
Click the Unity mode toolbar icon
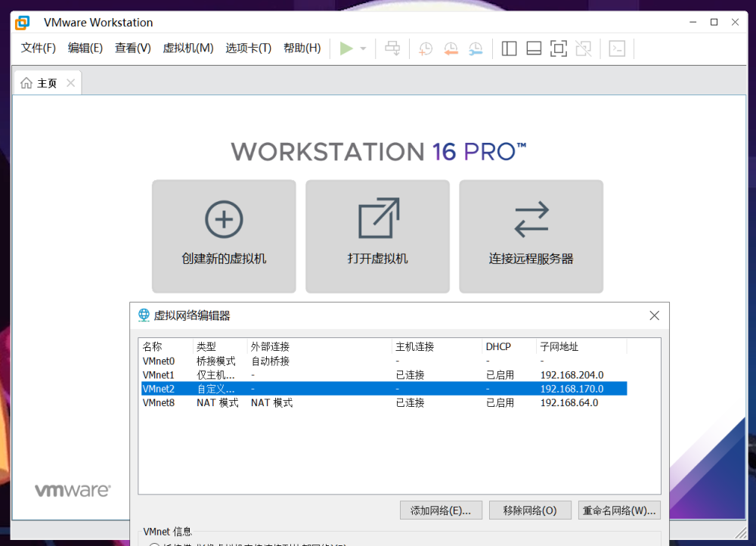tap(584, 48)
